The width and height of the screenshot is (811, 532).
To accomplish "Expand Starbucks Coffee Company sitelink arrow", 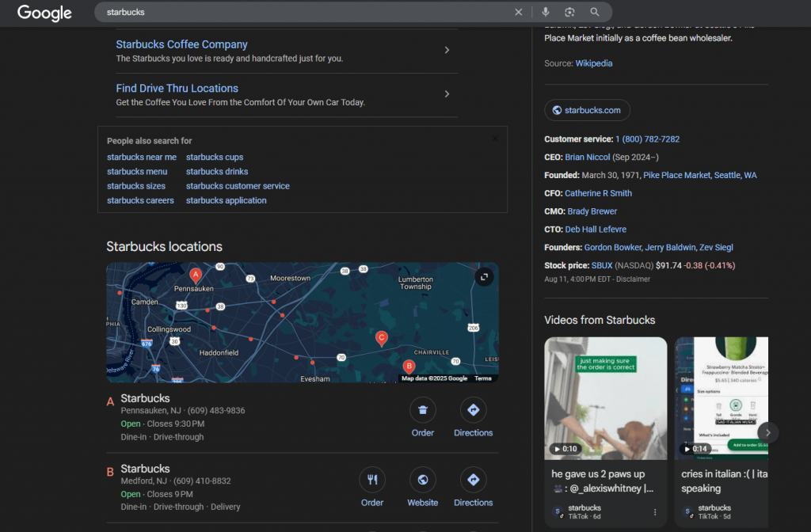I will pyautogui.click(x=447, y=51).
